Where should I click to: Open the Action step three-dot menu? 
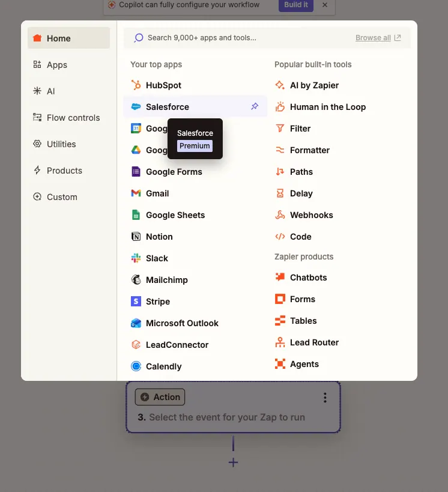point(325,398)
